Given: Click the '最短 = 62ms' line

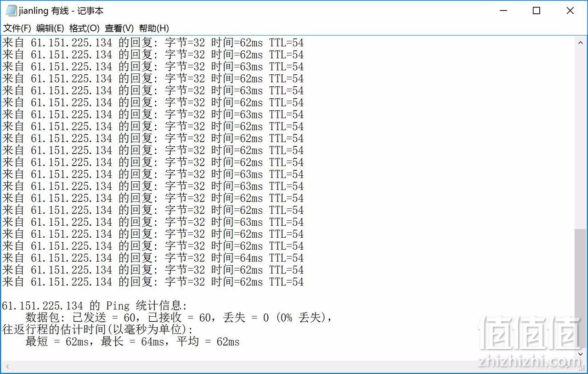Looking at the screenshot, I should [132, 341].
